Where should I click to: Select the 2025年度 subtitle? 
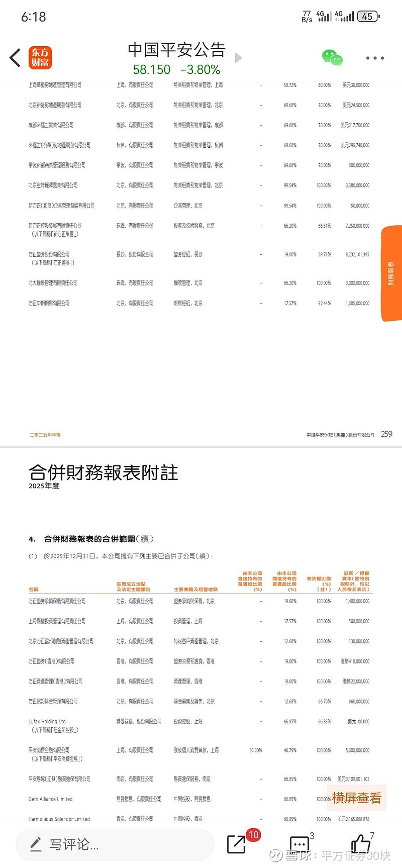pos(44,486)
